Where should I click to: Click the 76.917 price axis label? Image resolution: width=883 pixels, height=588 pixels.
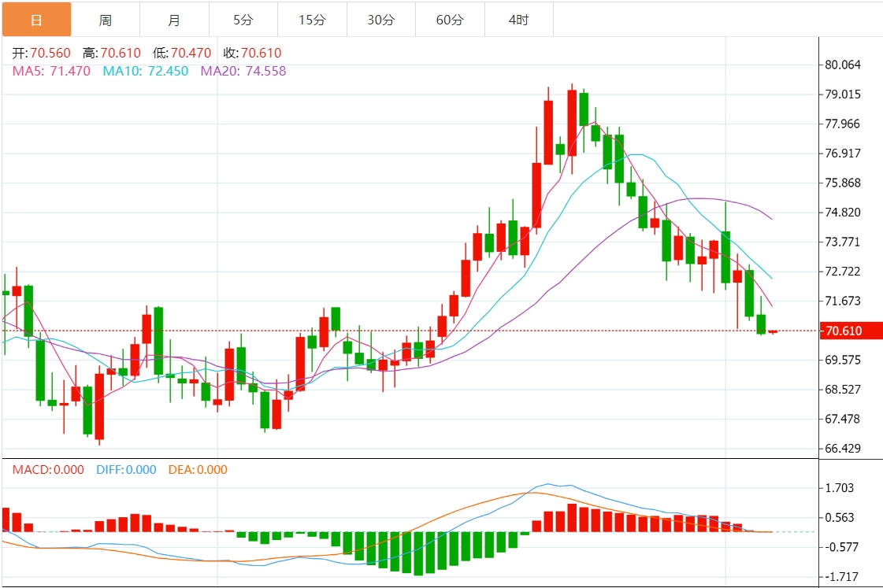point(843,153)
